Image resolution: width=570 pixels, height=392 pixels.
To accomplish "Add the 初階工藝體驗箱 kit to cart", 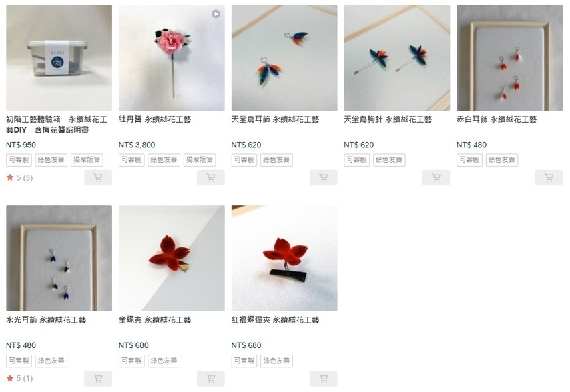I will [x=98, y=178].
